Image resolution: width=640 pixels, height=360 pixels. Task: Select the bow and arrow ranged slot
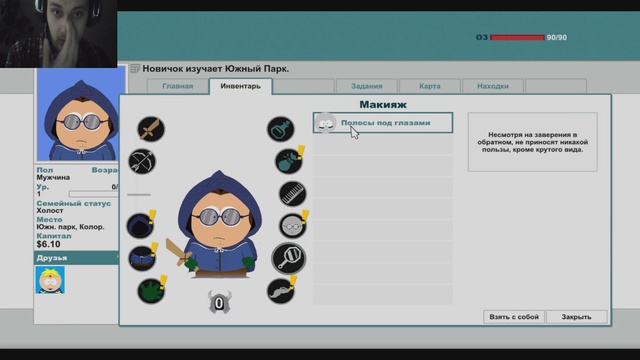click(142, 161)
